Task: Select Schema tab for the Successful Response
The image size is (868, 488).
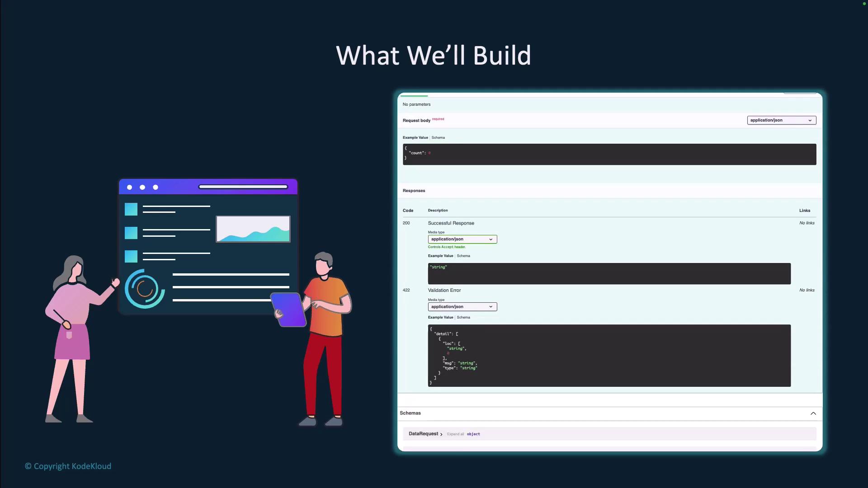Action: [x=463, y=256]
